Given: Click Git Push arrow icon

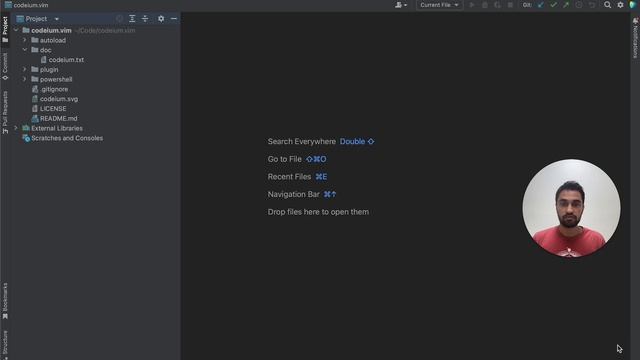Looking at the screenshot, I should (566, 5).
